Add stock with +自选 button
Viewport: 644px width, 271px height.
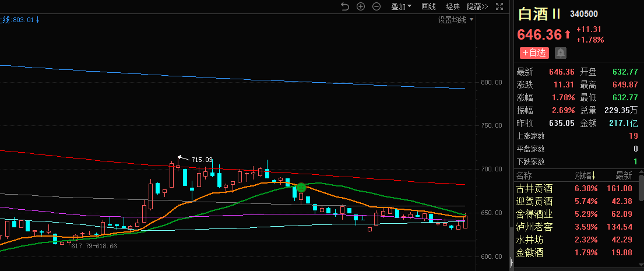534,53
